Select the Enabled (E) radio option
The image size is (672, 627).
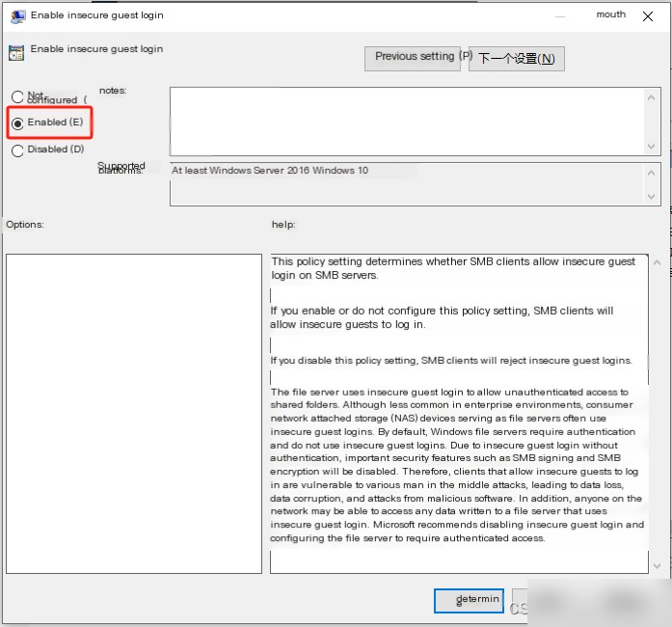click(x=17, y=123)
